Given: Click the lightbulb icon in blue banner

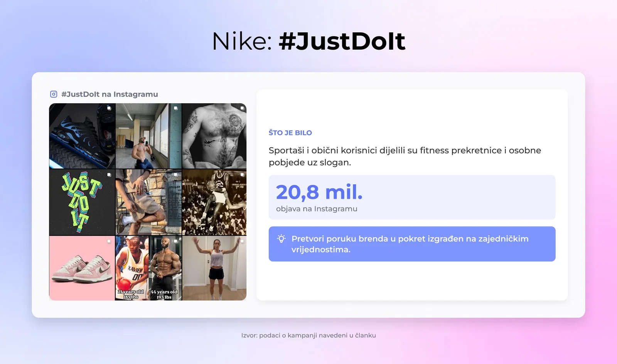Looking at the screenshot, I should point(281,239).
